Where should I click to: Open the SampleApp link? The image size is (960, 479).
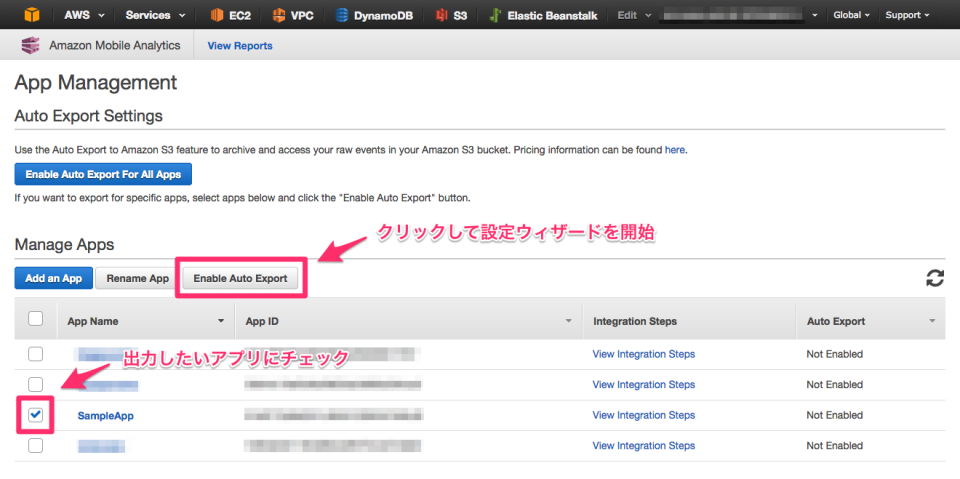coord(105,415)
